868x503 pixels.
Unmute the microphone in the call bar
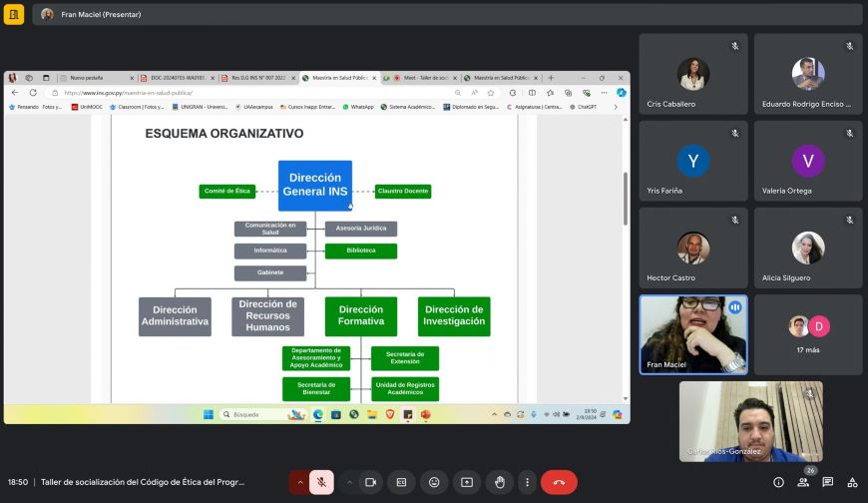(x=321, y=482)
